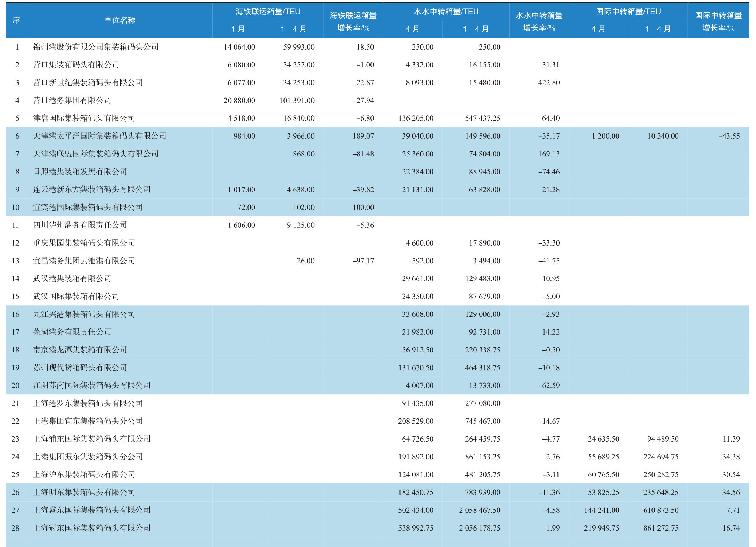This screenshot has width=756, height=547.
Task: Select company name 营口港务集团有限公司
Action: 72,100
